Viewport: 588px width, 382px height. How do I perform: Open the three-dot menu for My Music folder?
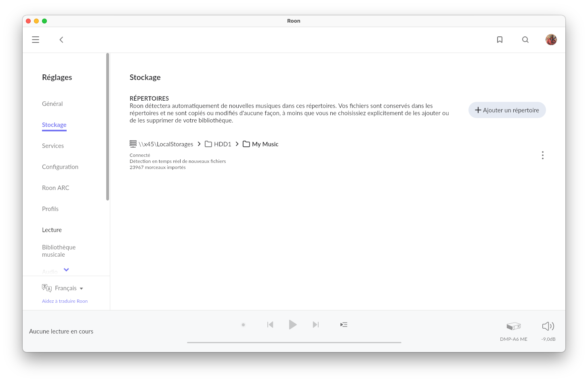coord(542,155)
